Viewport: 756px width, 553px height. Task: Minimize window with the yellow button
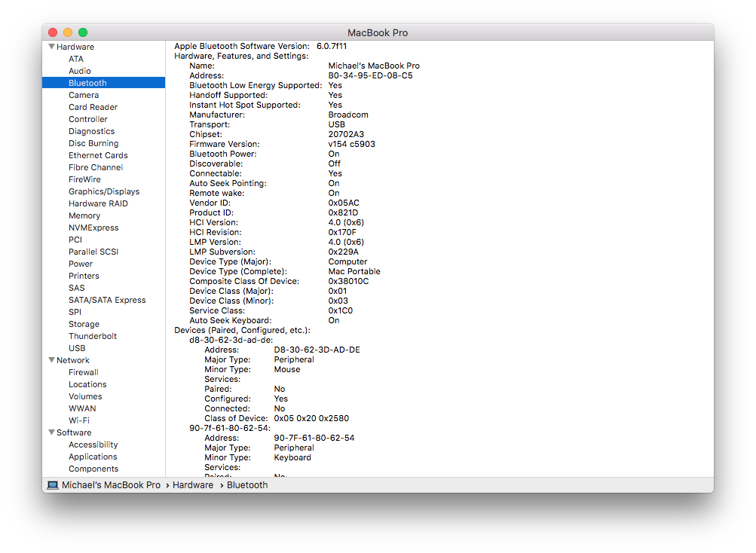click(68, 32)
